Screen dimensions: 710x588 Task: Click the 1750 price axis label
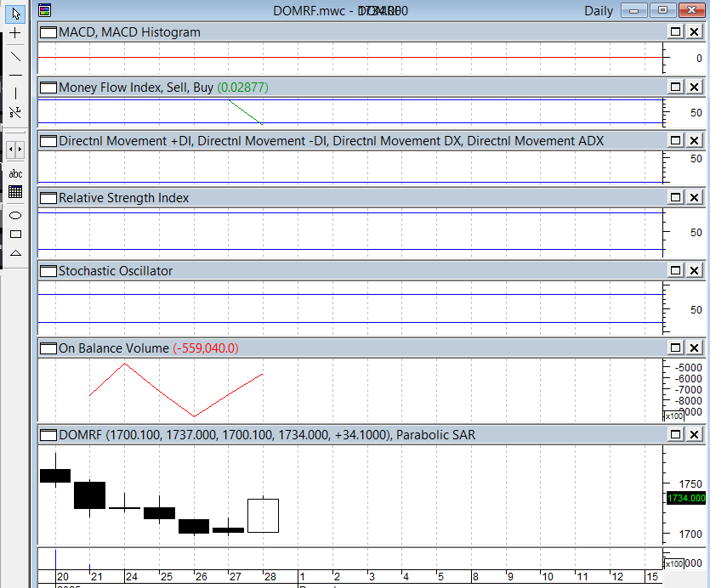690,483
